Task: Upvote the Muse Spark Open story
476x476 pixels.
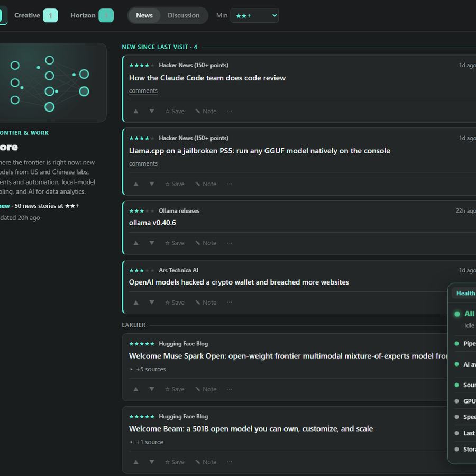Action: pyautogui.click(x=136, y=389)
